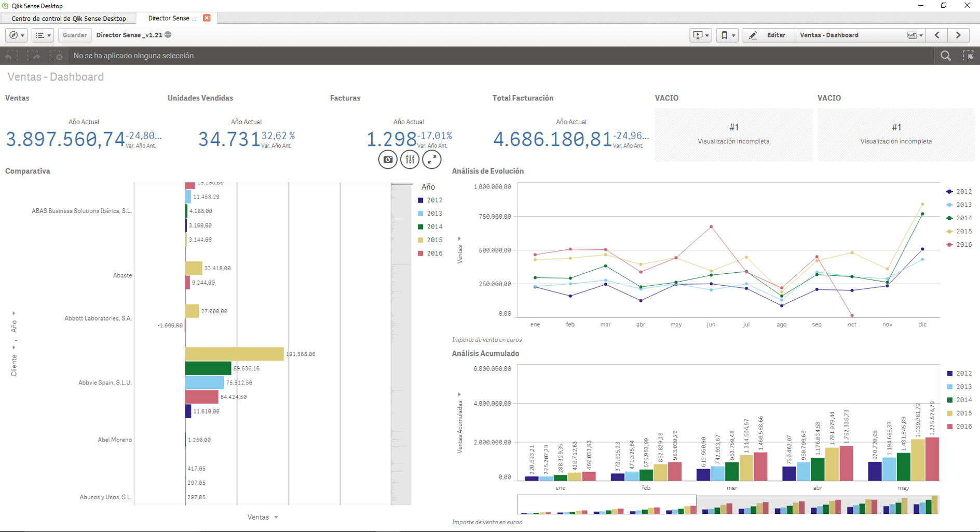Viewport: 980px width, 532px height.
Task: Click the Análisis de Evolución chart title
Action: [487, 171]
